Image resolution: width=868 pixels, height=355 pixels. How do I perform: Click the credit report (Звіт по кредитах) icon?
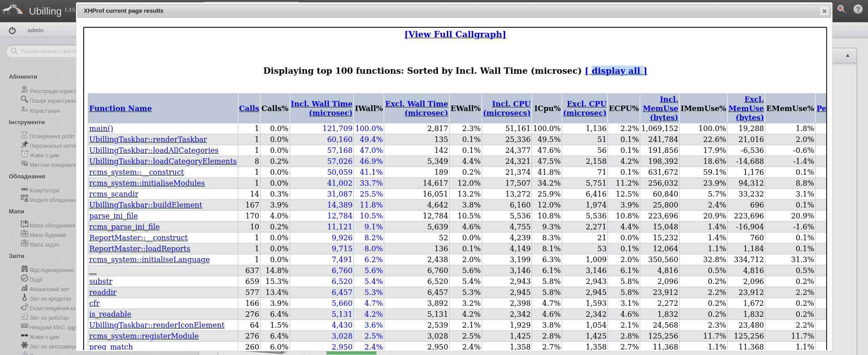(25, 298)
